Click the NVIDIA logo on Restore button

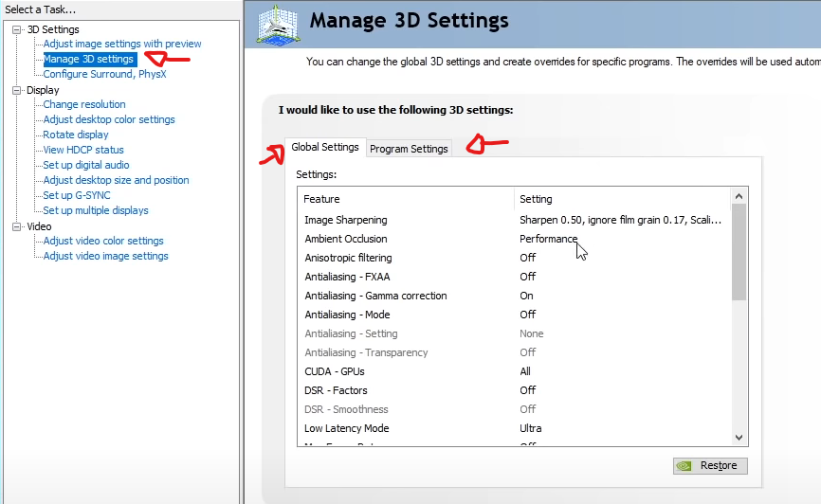(685, 466)
